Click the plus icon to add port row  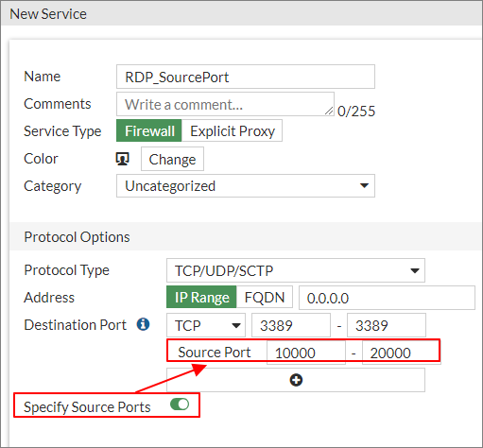296,380
